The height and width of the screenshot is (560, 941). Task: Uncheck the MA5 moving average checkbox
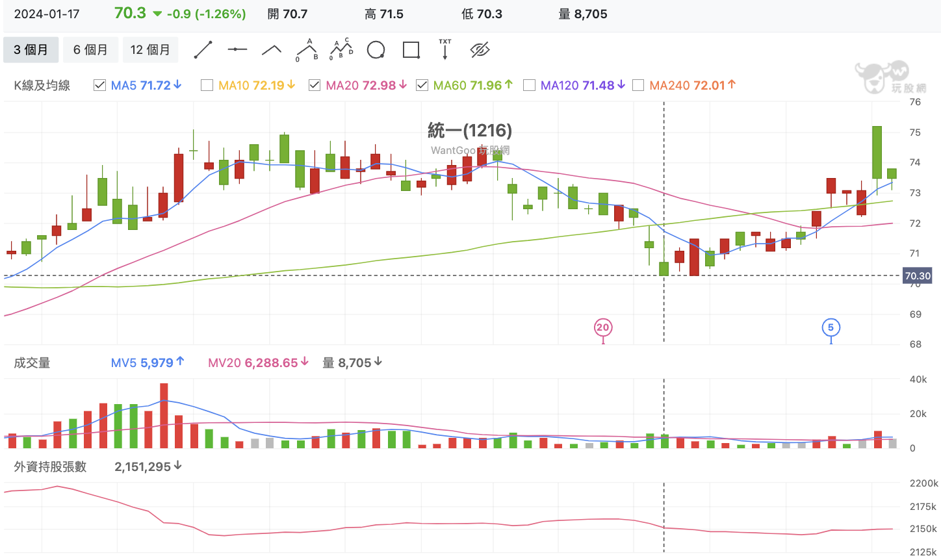(x=99, y=85)
